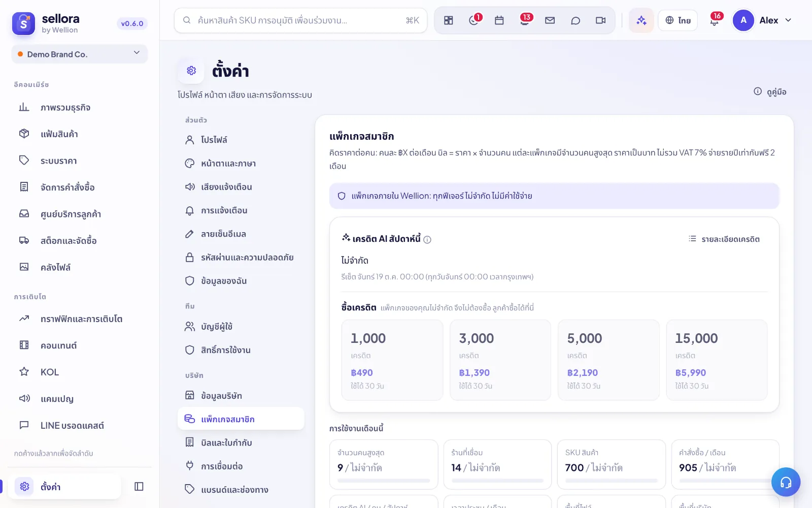Open the AI sparkle assistant button
Viewport: 812px width, 508px height.
point(641,20)
